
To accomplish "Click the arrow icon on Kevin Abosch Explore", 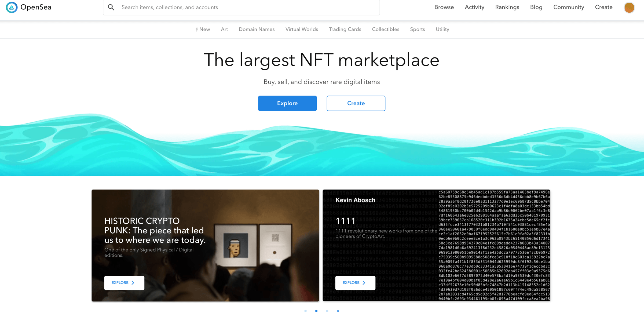I will coord(364,283).
